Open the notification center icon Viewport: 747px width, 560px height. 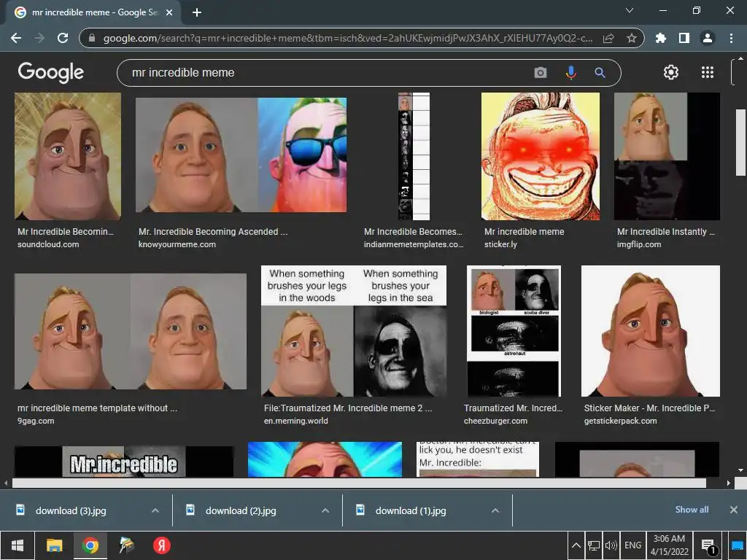(x=709, y=545)
